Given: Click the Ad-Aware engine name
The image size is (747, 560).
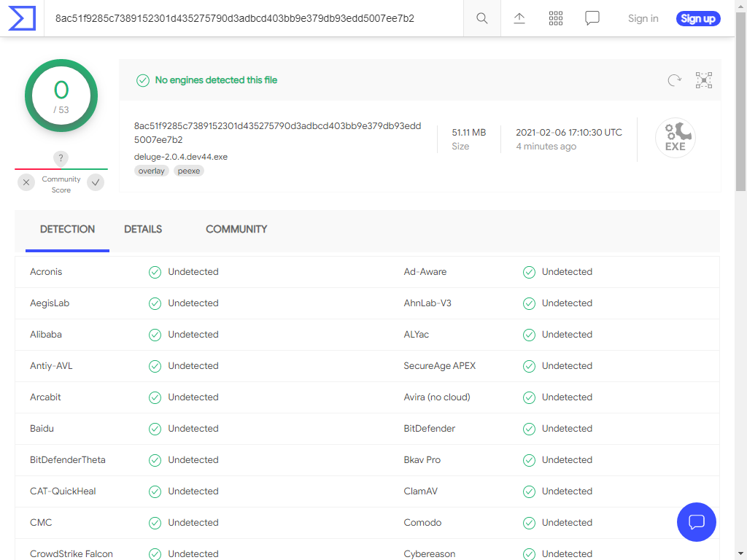Looking at the screenshot, I should [x=425, y=272].
